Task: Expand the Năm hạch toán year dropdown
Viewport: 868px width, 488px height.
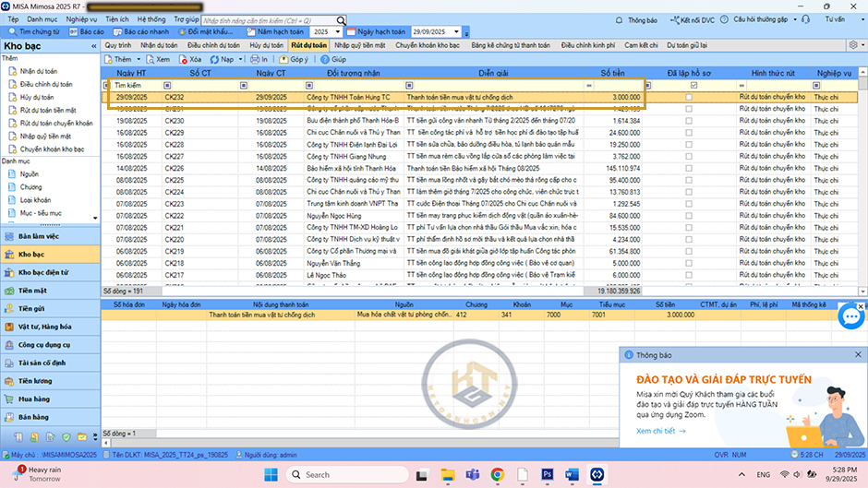Action: click(x=339, y=31)
